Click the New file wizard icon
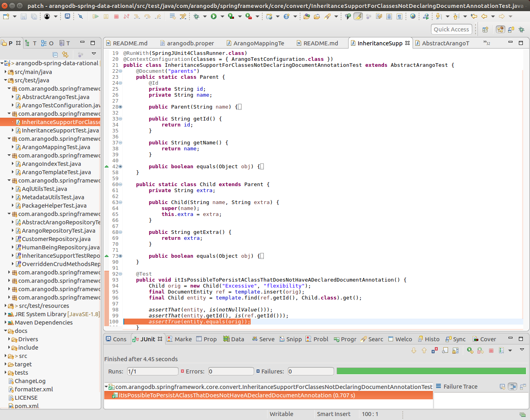The image size is (530, 420). 6,16
